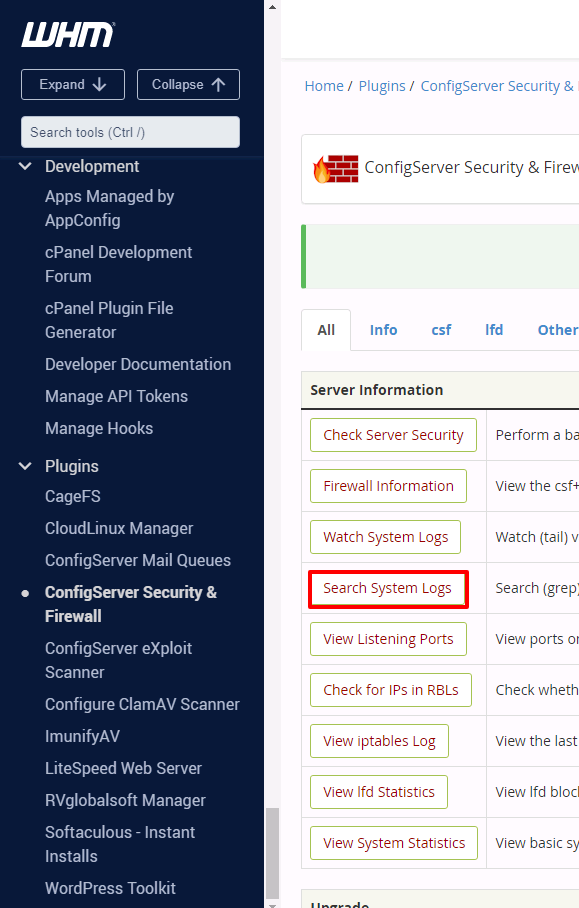Image resolution: width=579 pixels, height=908 pixels.
Task: Select the All tab
Action: [326, 330]
